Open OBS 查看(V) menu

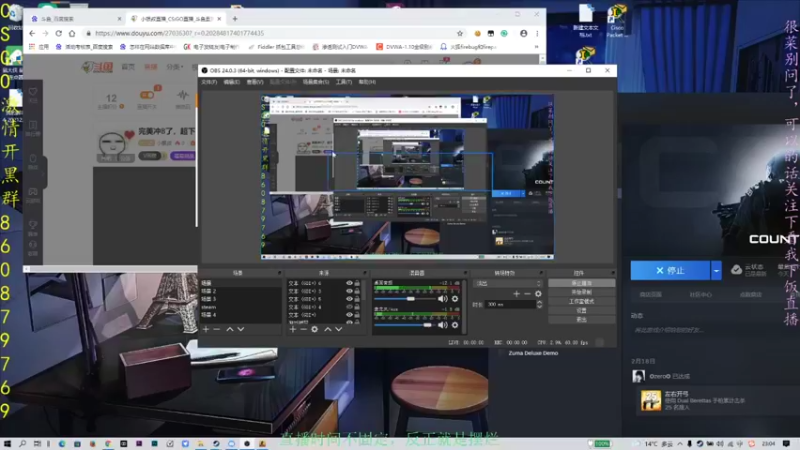tap(255, 82)
